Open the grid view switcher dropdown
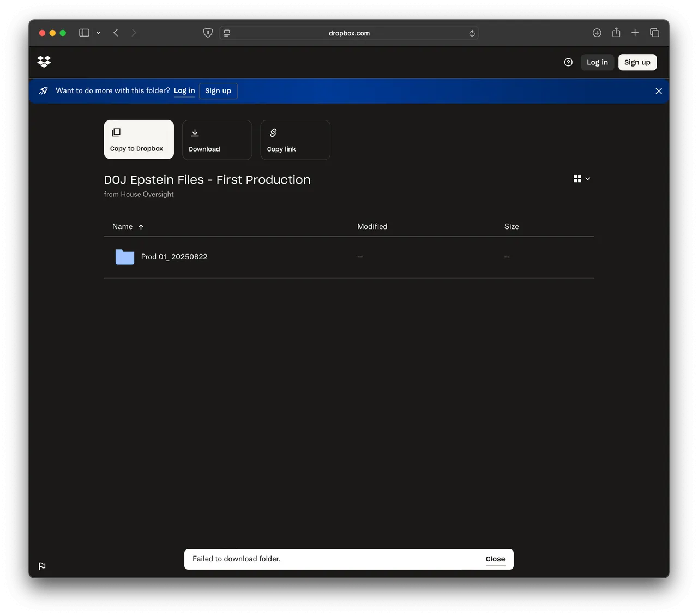 582,179
